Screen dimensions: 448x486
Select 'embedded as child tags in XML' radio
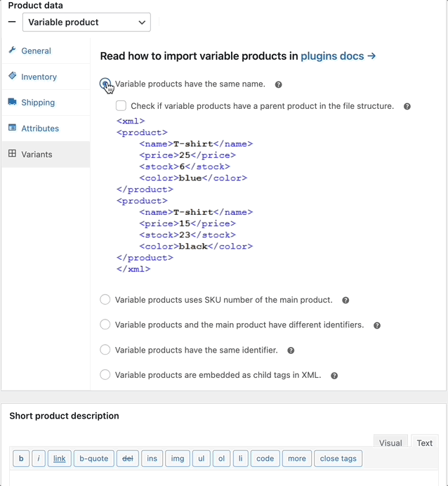pos(105,375)
